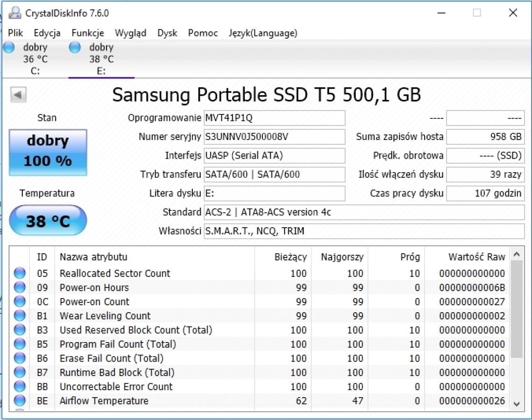Viewport: 532px width, 420px height.
Task: Click the Wartość Raw column header
Action: [467, 257]
